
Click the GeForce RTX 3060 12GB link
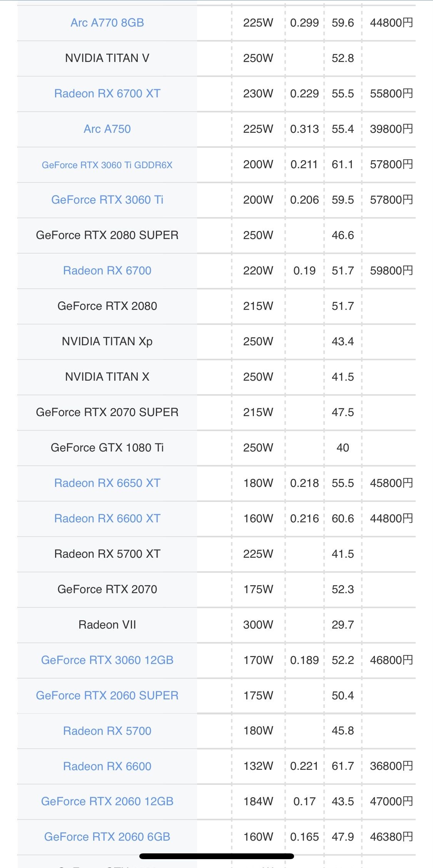[107, 660]
